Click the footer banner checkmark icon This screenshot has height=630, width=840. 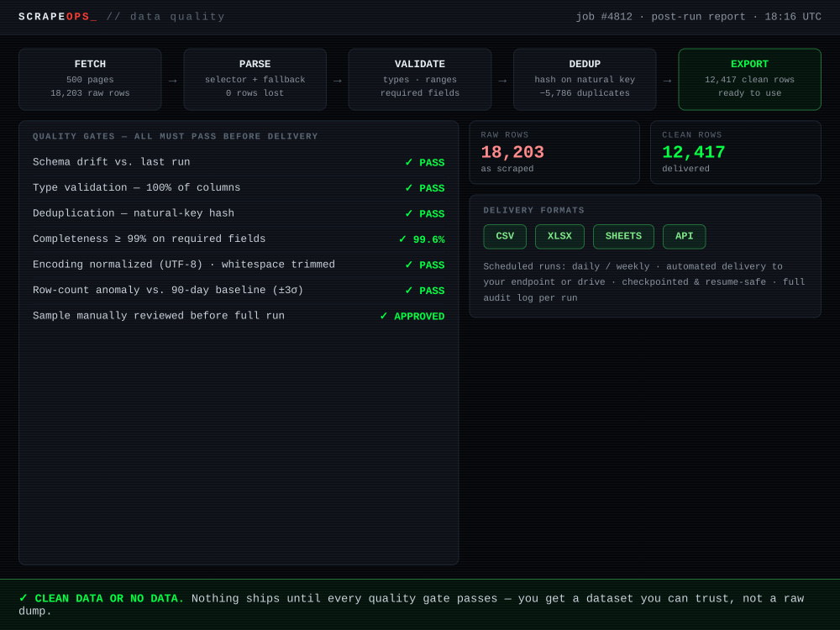click(x=23, y=598)
